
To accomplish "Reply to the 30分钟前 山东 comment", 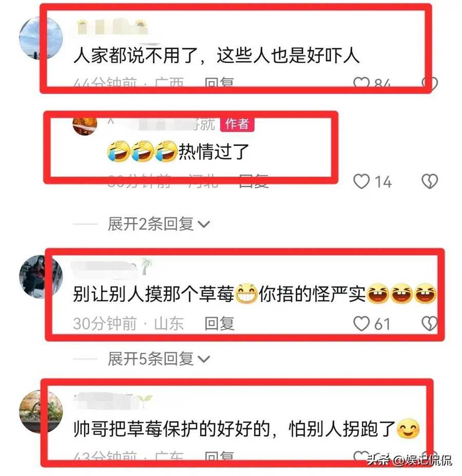I will click(x=220, y=323).
